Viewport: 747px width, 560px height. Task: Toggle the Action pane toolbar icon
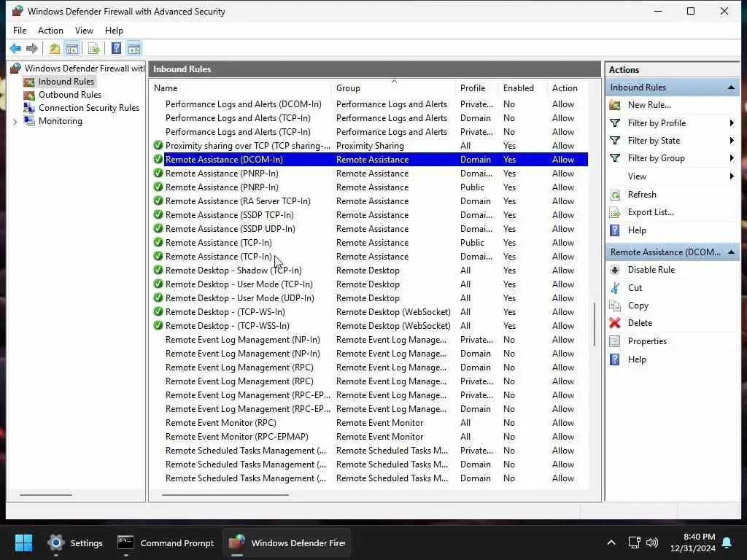tap(134, 48)
